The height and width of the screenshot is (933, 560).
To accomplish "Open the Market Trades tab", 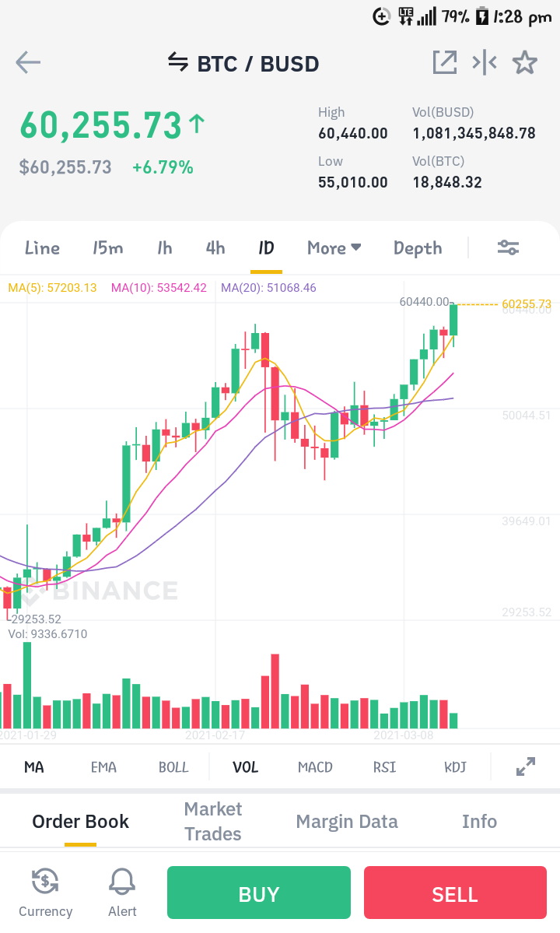I will click(213, 821).
